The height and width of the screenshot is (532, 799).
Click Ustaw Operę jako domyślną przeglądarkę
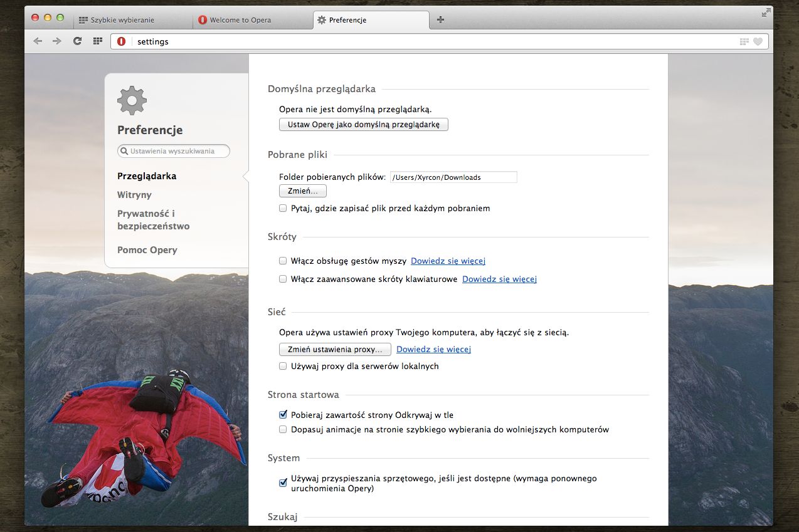tap(364, 125)
